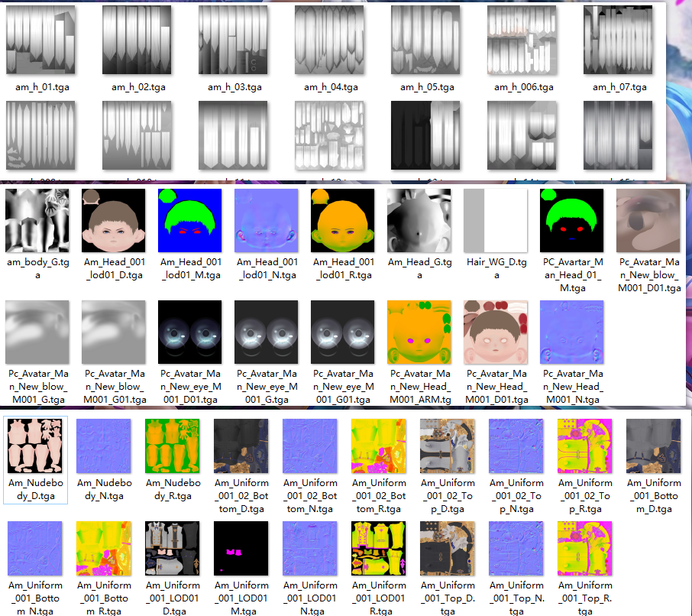Click the am_h_07.tga thumbnail
The image size is (692, 616).
point(618,40)
